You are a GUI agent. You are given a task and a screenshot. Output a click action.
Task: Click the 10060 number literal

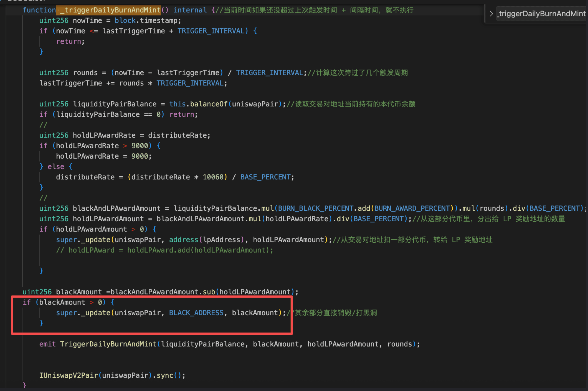pos(213,177)
